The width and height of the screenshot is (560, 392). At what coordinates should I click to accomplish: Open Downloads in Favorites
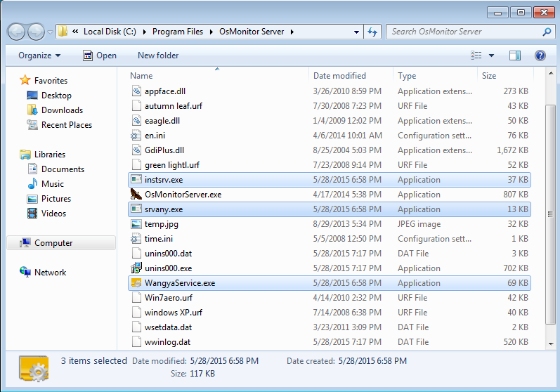point(62,110)
